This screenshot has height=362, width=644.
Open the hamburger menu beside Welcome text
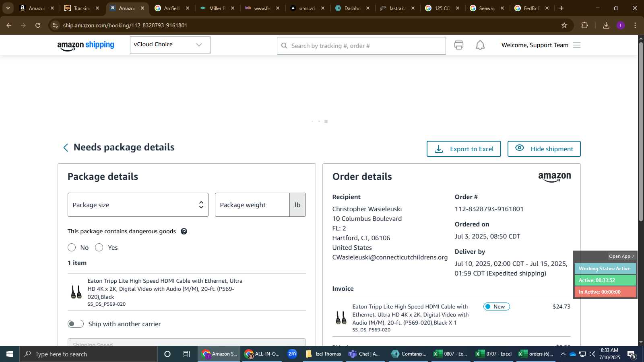(577, 45)
